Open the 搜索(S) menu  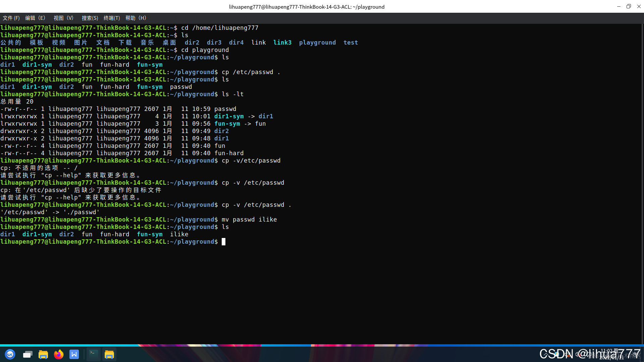tap(90, 18)
